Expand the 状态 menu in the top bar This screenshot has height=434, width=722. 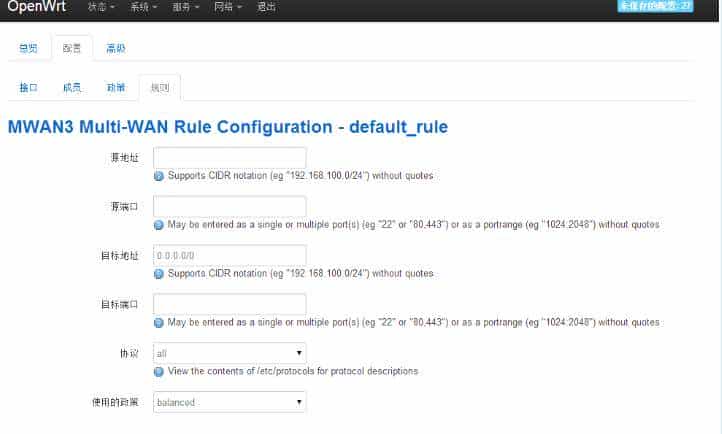tap(101, 7)
